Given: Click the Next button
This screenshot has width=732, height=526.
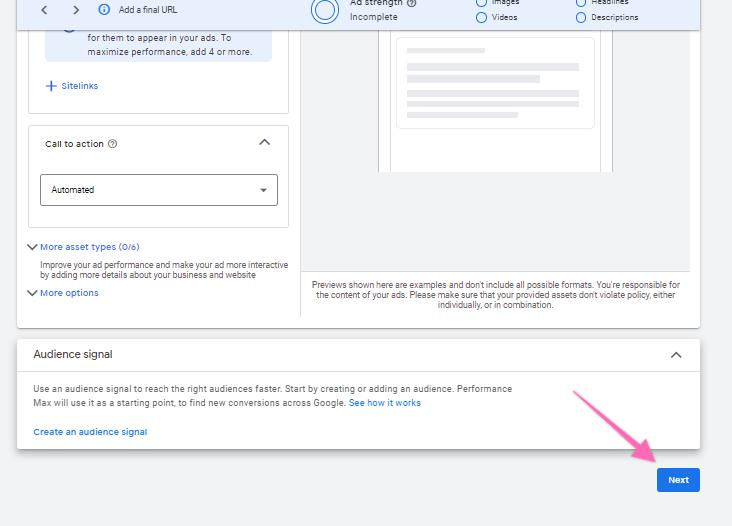Looking at the screenshot, I should 678,480.
